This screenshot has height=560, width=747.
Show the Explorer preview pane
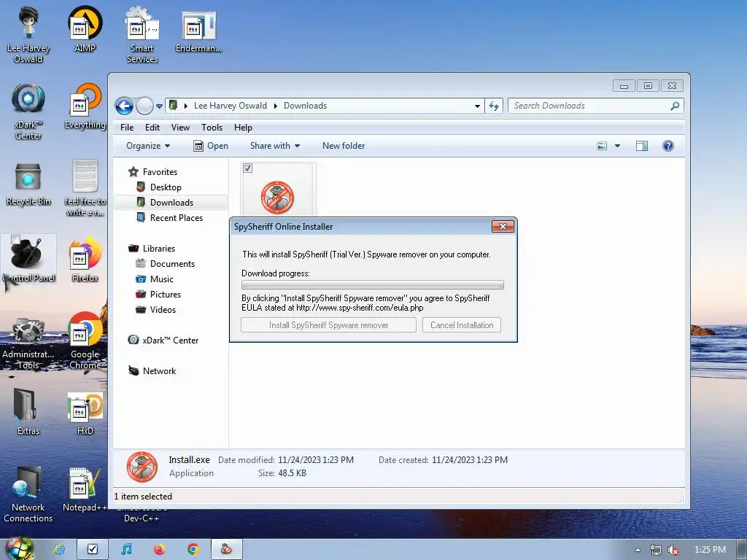[x=642, y=146]
